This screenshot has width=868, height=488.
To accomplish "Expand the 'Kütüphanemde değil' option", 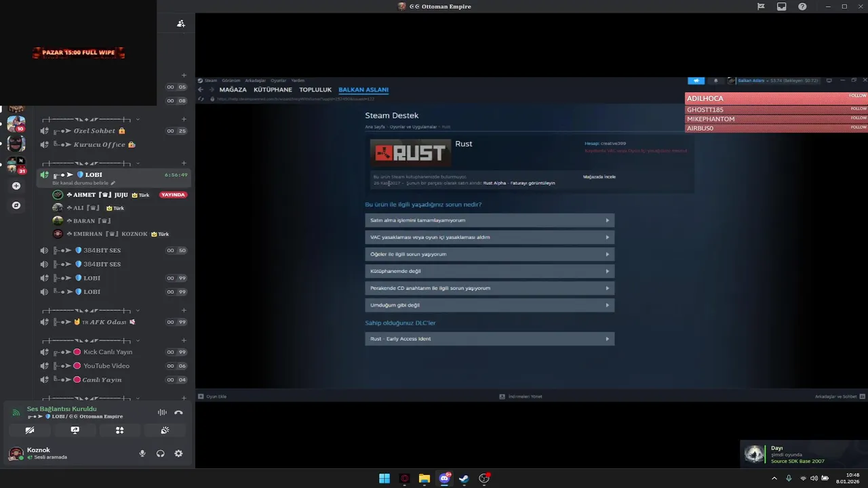I will click(490, 271).
